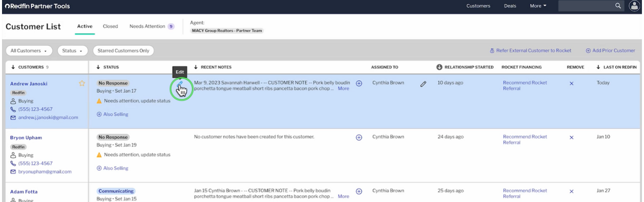The image size is (644, 202).
Task: Click Bryon Upham's 'No customer notes' text
Action: point(254,137)
